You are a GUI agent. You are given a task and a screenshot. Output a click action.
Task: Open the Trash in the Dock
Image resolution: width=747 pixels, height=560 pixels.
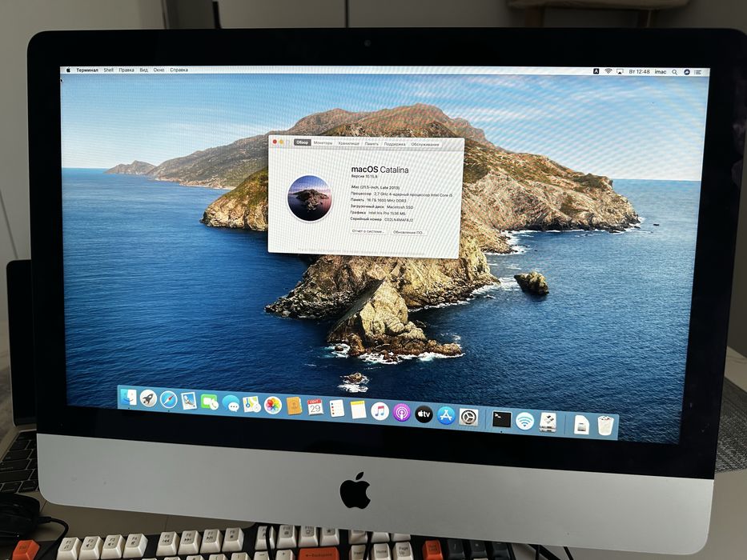(x=605, y=426)
